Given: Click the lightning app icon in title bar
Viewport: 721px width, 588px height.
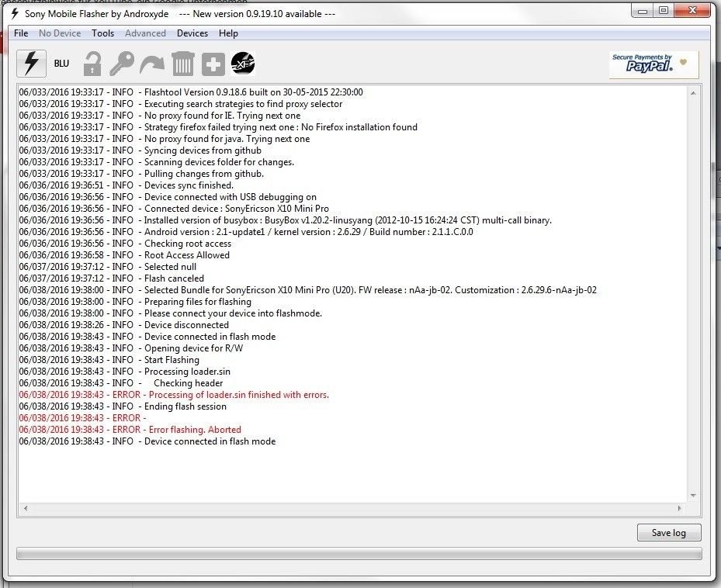Looking at the screenshot, I should click(x=15, y=13).
